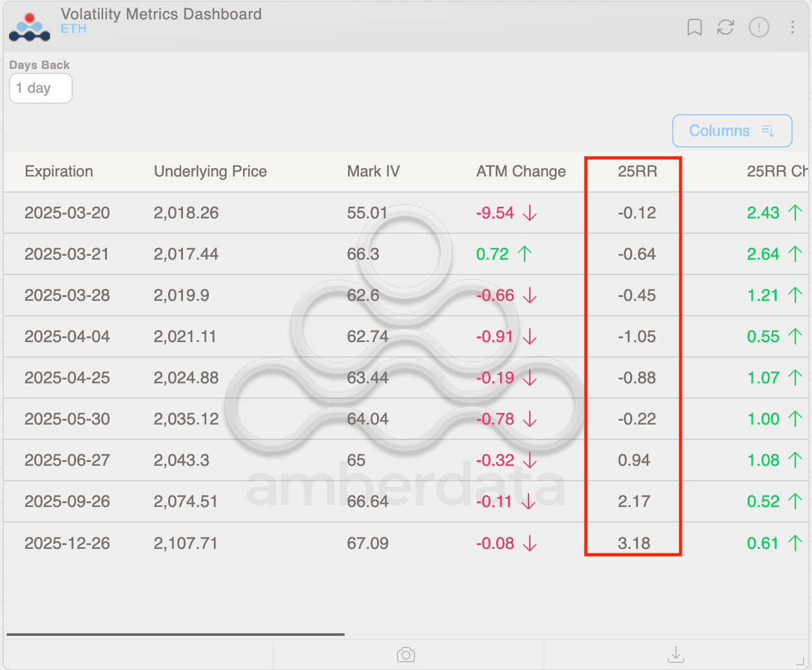This screenshot has width=812, height=670.
Task: Click underlying price 2,107.71
Action: [x=186, y=543]
